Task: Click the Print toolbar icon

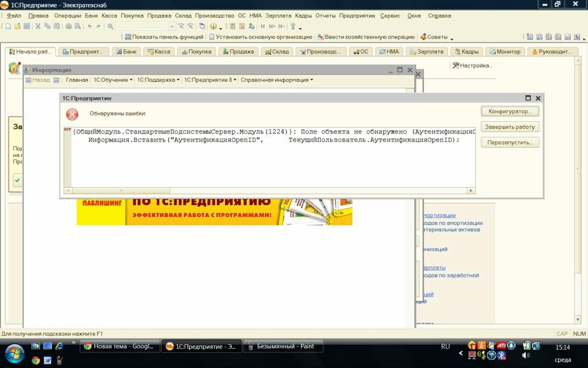Action: pyautogui.click(x=68, y=26)
